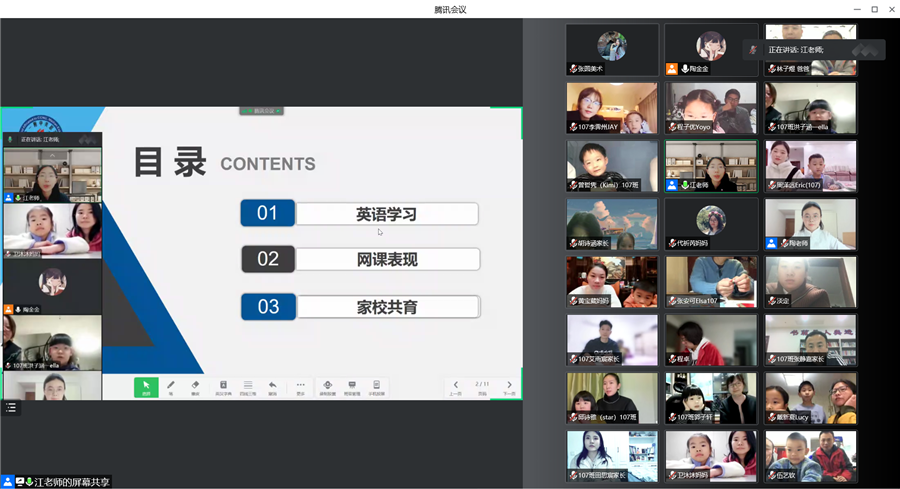Select 张安可Elsa107 video tile
900x489 pixels.
pyautogui.click(x=711, y=282)
